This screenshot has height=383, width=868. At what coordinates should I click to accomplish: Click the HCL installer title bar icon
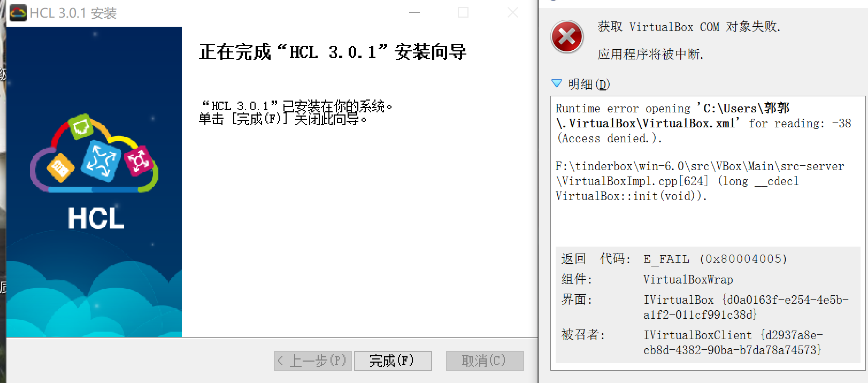(x=18, y=13)
